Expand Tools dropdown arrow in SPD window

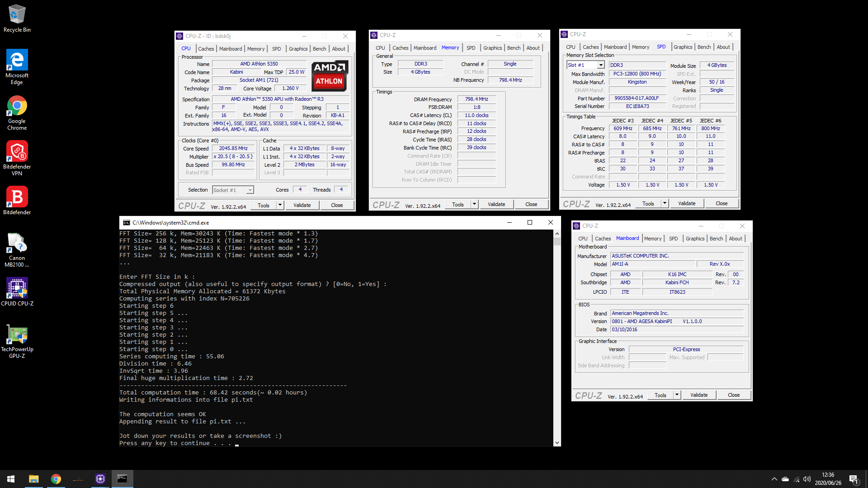(x=665, y=203)
